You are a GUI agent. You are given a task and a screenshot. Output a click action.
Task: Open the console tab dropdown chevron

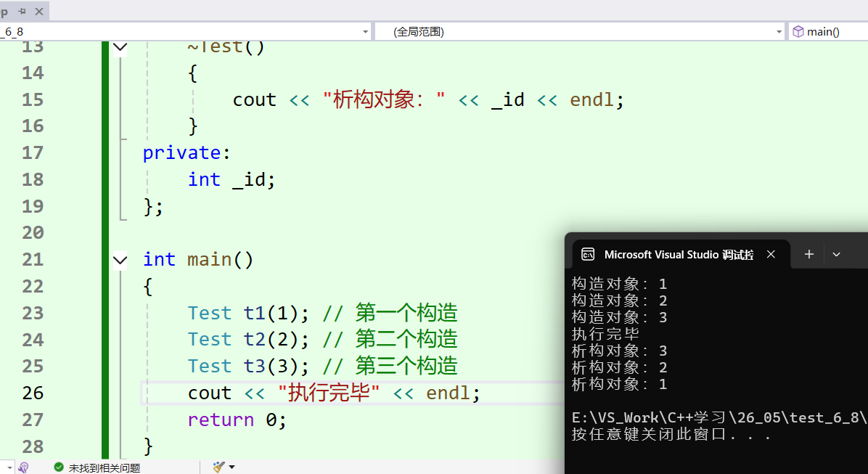837,255
